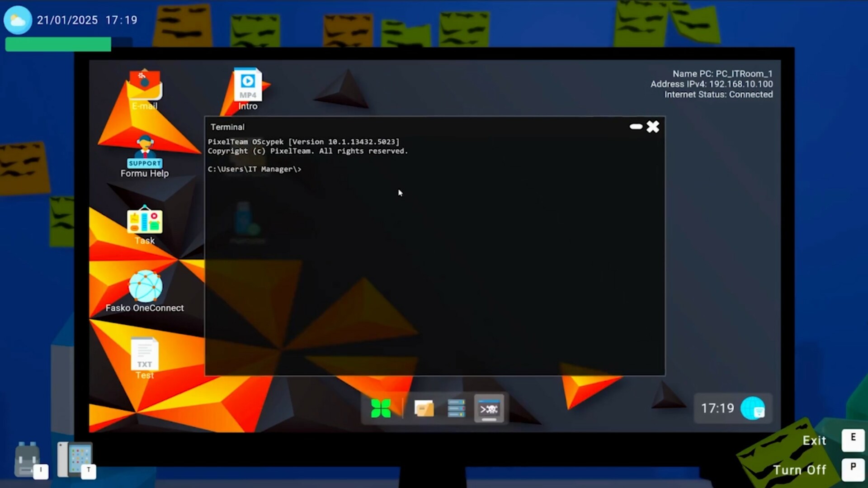Image resolution: width=868 pixels, height=488 pixels.
Task: Minimize the Terminal window
Action: [x=635, y=127]
